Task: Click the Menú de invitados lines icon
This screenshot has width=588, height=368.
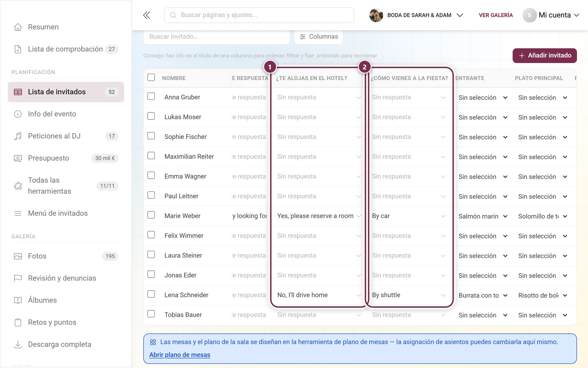Action: point(18,213)
